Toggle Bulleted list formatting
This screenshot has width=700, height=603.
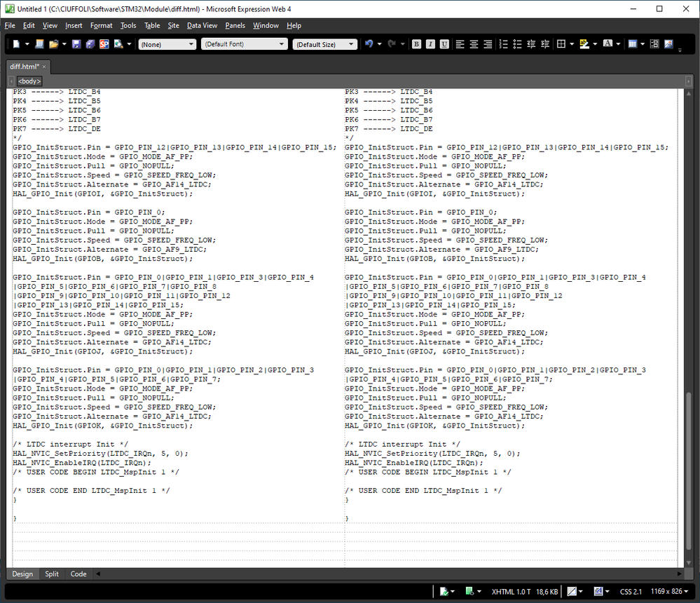pyautogui.click(x=517, y=44)
